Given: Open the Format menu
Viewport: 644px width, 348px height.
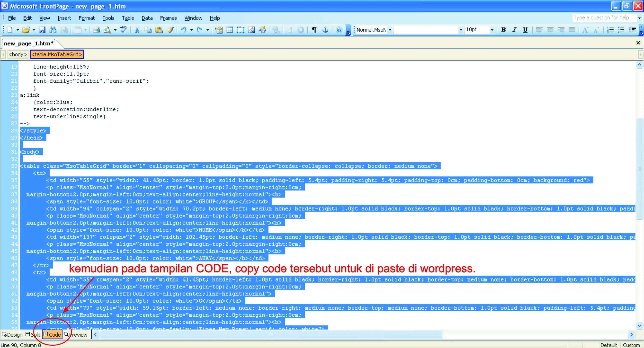Looking at the screenshot, I should 87,18.
